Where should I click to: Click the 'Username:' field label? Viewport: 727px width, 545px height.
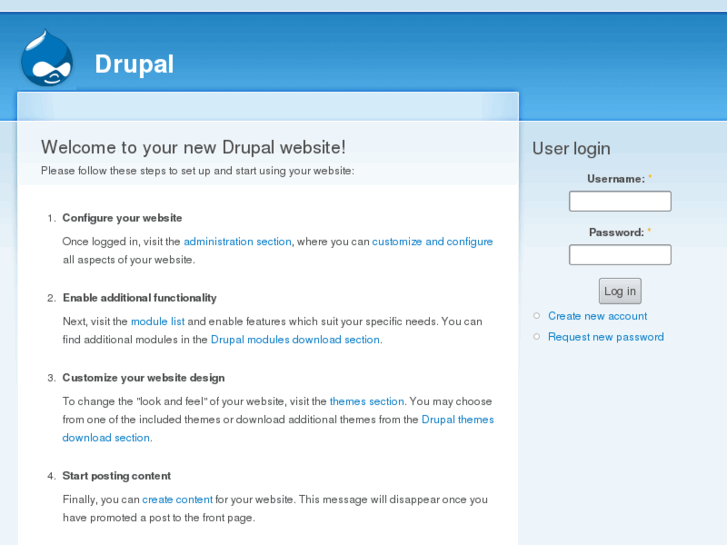click(x=616, y=179)
